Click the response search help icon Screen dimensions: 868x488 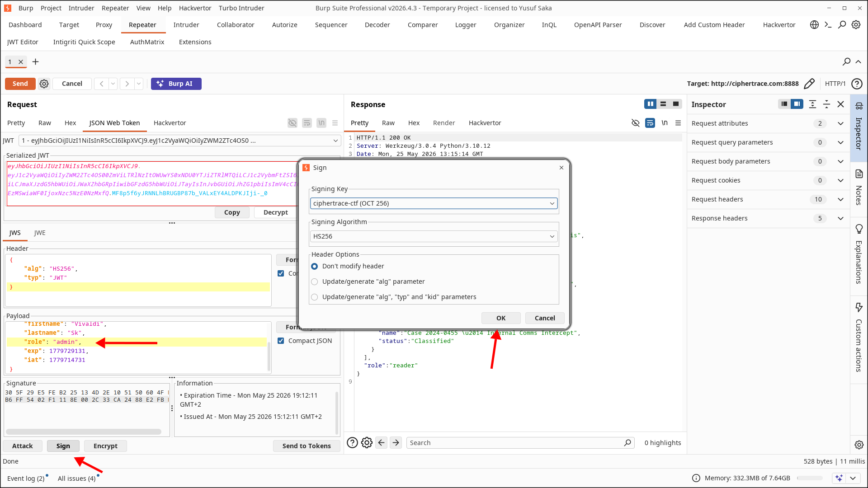[352, 443]
